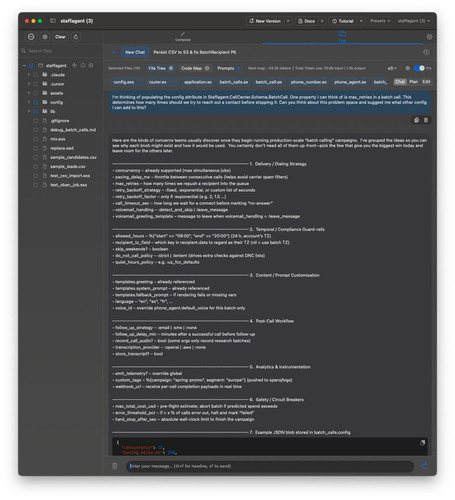Open settings gear at far right of tab bar

(x=429, y=37)
